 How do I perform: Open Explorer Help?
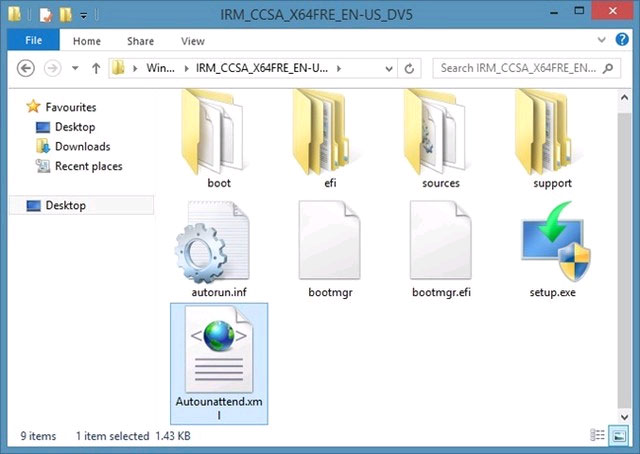[622, 40]
